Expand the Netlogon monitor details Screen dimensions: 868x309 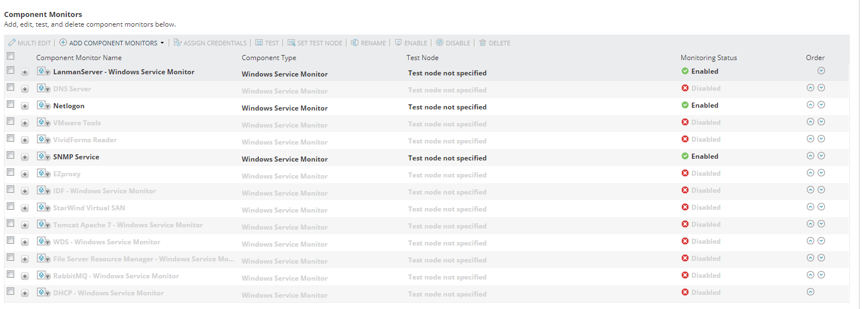coord(25,107)
